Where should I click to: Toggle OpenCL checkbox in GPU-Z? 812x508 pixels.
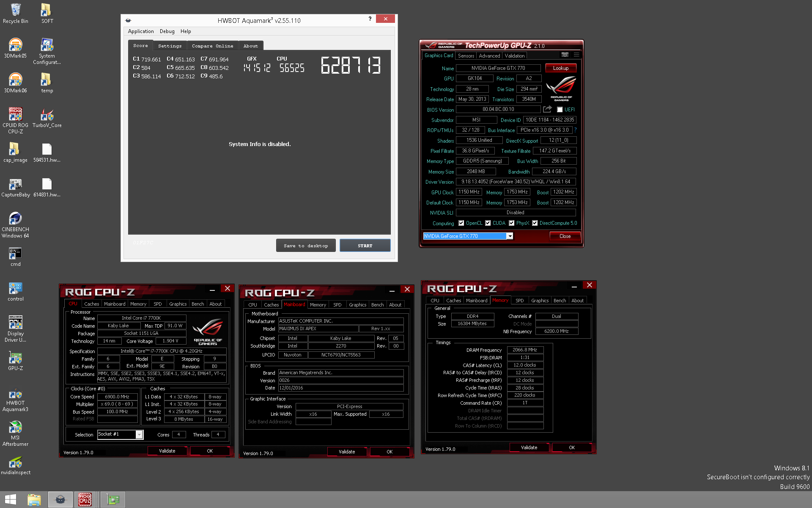[461, 223]
